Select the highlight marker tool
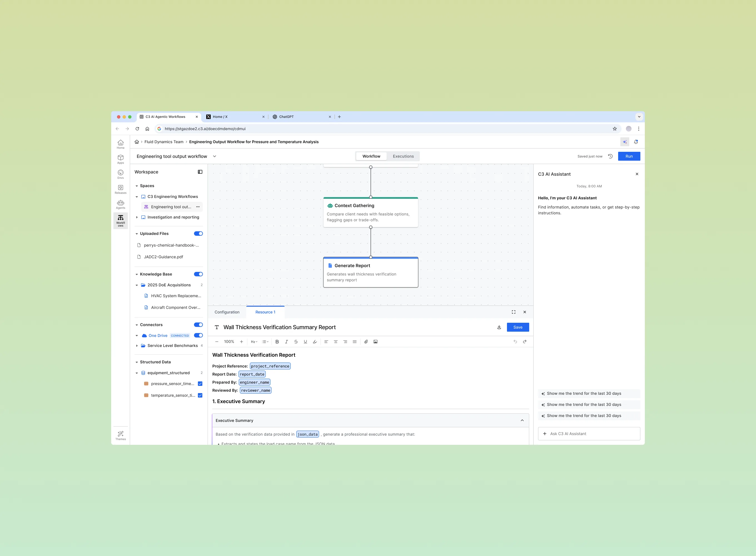 [315, 342]
